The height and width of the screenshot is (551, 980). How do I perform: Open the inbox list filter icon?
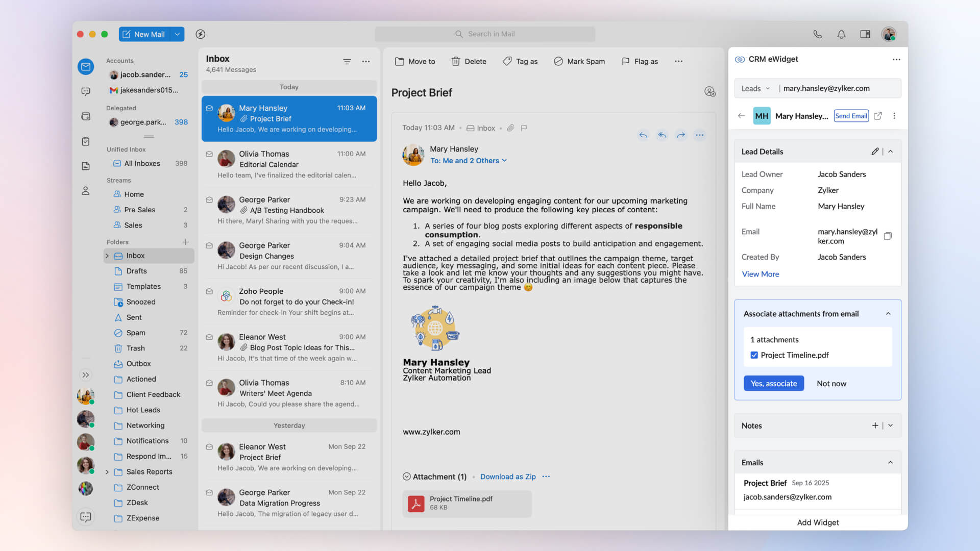coord(347,62)
